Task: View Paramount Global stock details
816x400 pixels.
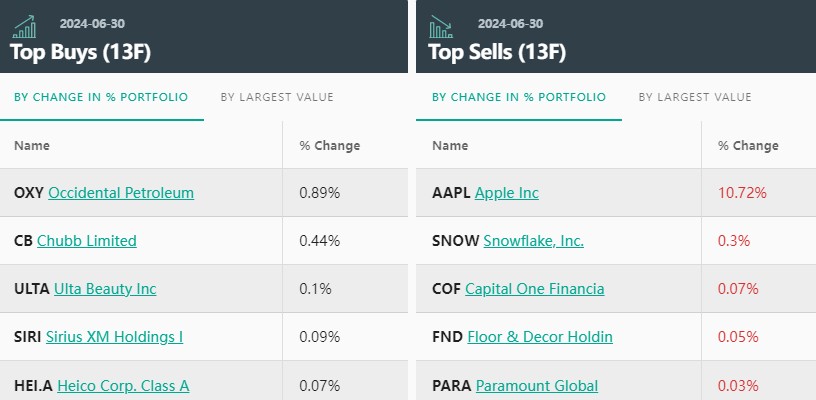Action: (537, 385)
